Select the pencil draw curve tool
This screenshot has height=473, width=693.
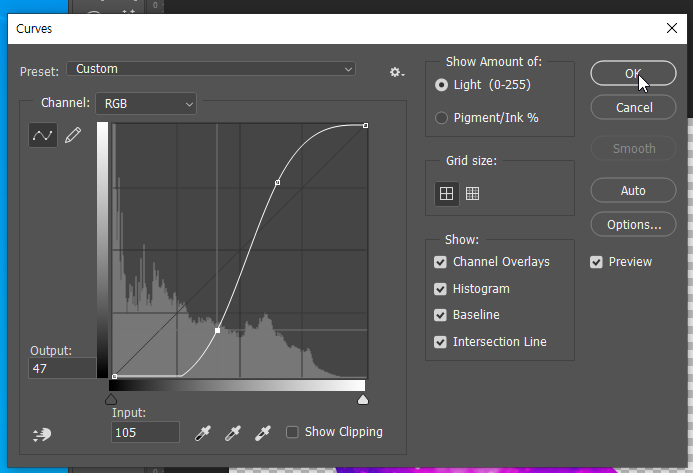[x=73, y=135]
